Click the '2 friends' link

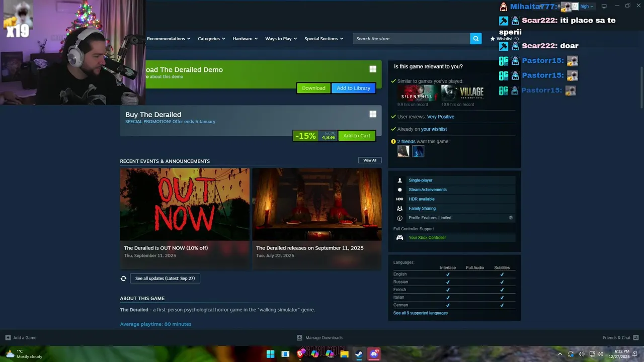[407, 142]
